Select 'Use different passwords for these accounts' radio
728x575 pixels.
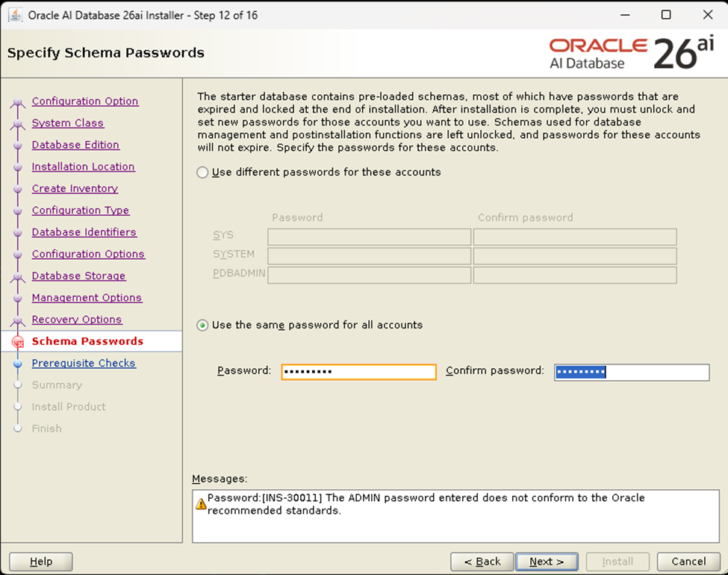(202, 172)
